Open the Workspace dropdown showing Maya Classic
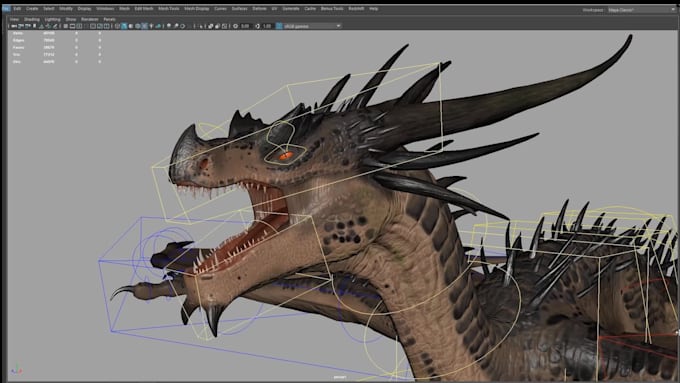 point(641,10)
